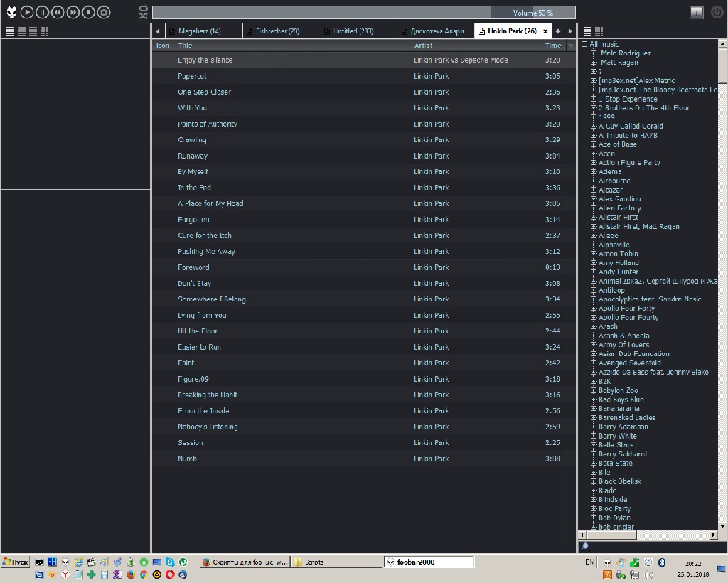The height and width of the screenshot is (583, 728).
Task: Collapse the All music root node
Action: pos(584,44)
